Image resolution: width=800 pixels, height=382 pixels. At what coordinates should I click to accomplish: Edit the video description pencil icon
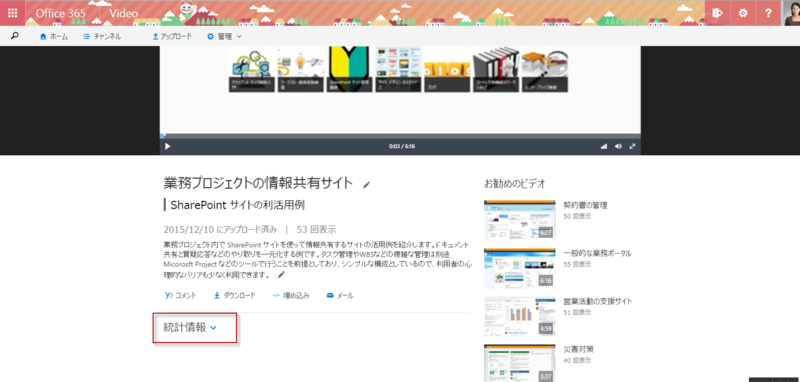[281, 275]
